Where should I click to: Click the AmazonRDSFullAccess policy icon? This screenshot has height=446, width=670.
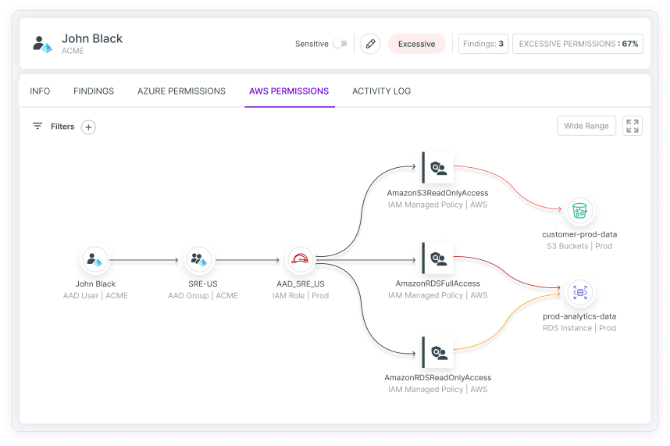[x=437, y=260]
